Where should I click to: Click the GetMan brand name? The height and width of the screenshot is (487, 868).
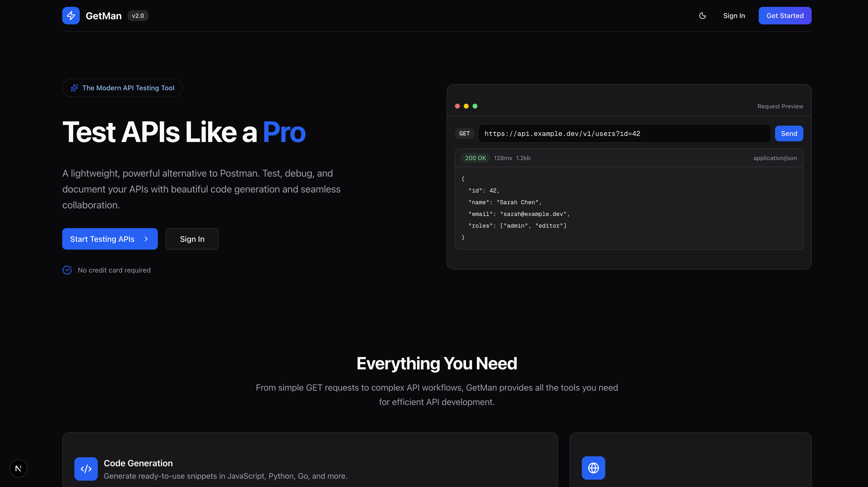(x=103, y=16)
